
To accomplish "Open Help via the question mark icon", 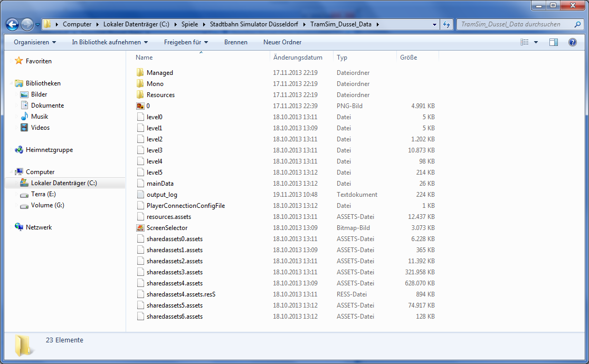I will tap(573, 42).
